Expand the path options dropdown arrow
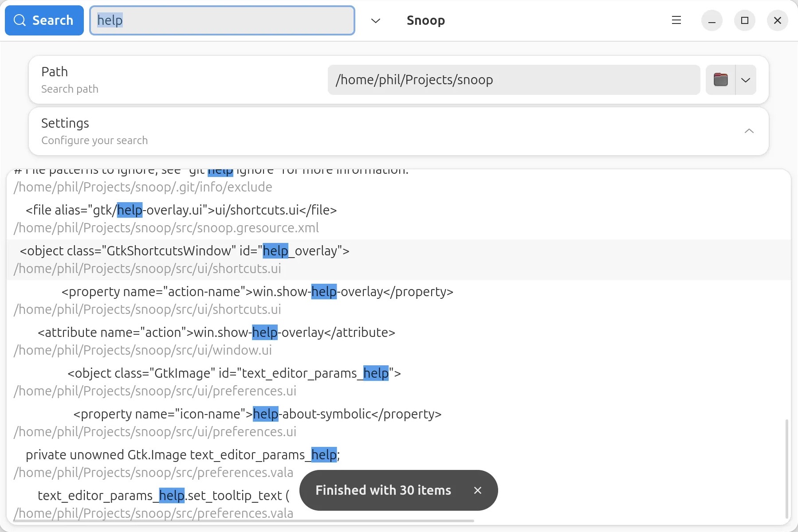The height and width of the screenshot is (532, 798). coord(746,80)
